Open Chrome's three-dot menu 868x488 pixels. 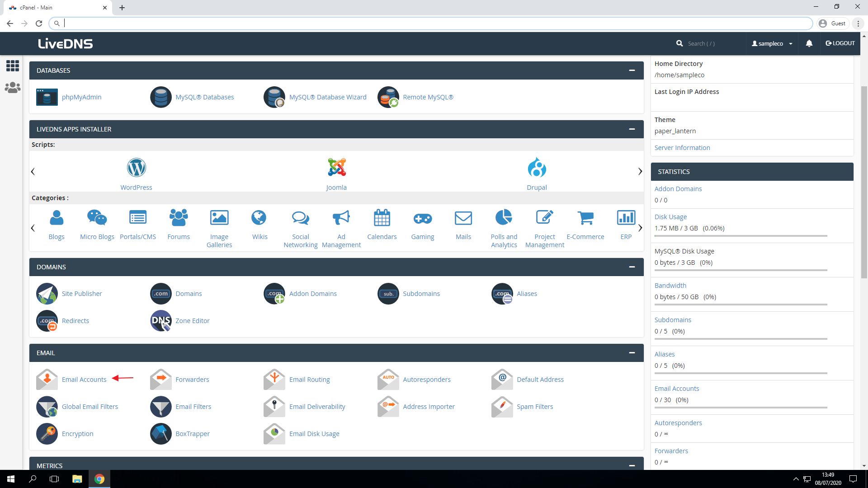[858, 23]
